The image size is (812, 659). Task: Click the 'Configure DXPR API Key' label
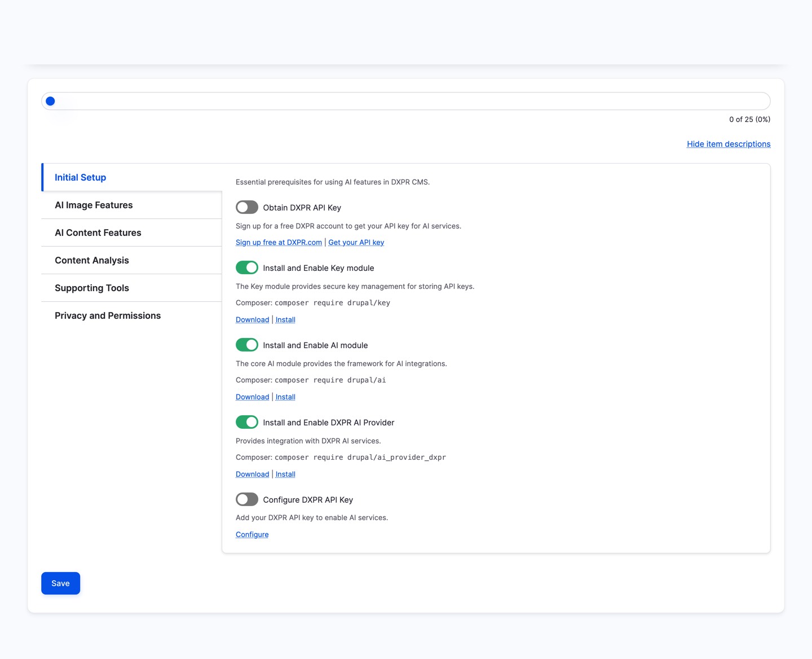tap(308, 500)
